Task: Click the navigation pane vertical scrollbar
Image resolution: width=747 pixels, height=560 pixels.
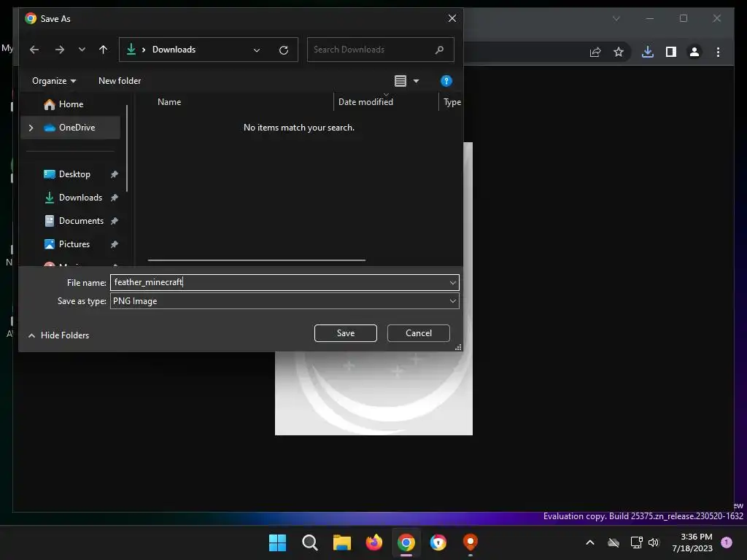Action: pos(127,149)
